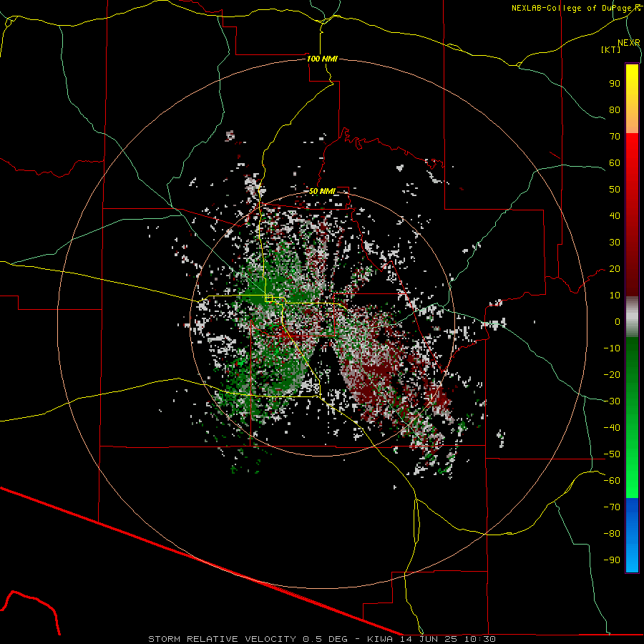
Task: Click the '30' value on the velocity scale
Action: (x=615, y=243)
